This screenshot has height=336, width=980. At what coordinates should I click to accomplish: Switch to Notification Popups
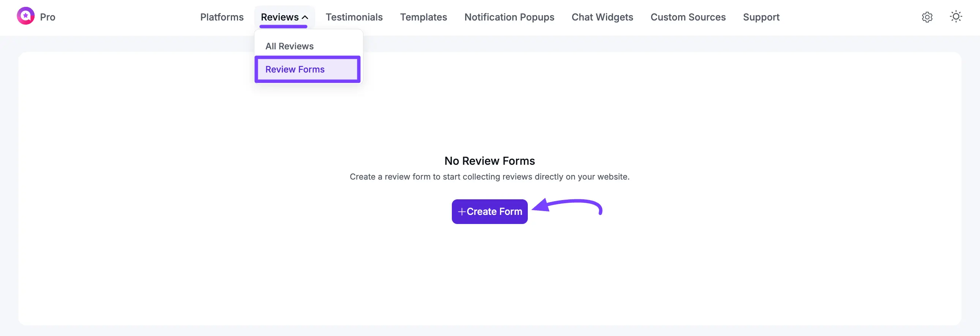click(509, 17)
